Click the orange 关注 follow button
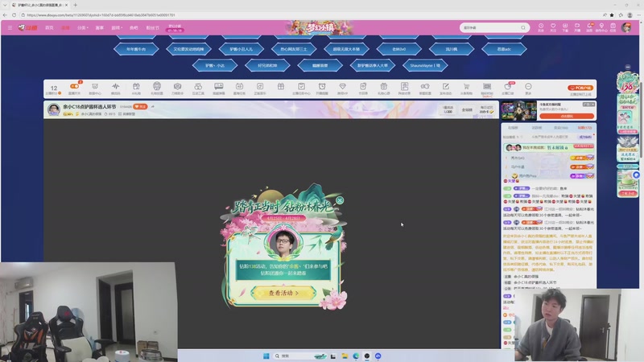 pyautogui.click(x=140, y=107)
